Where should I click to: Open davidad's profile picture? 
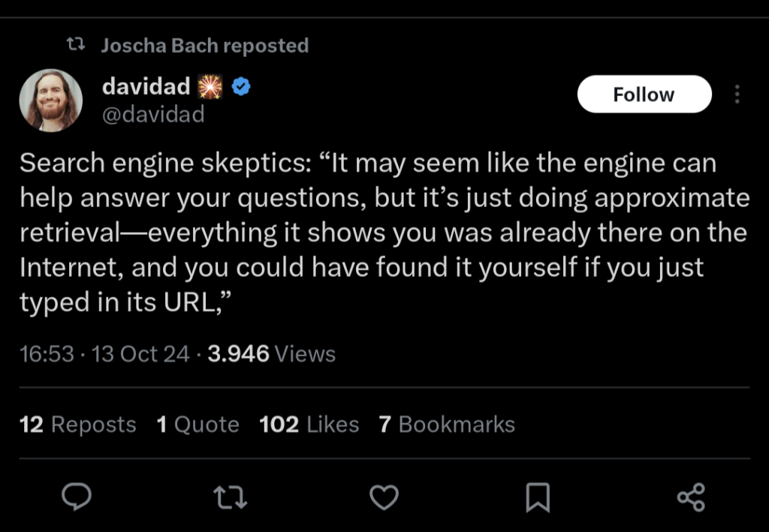[x=50, y=101]
